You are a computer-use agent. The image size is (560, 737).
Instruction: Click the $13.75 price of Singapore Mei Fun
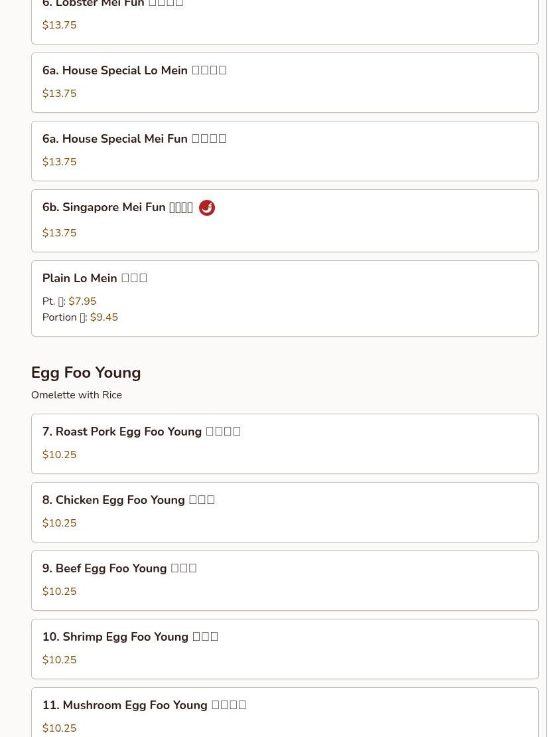[x=59, y=233]
